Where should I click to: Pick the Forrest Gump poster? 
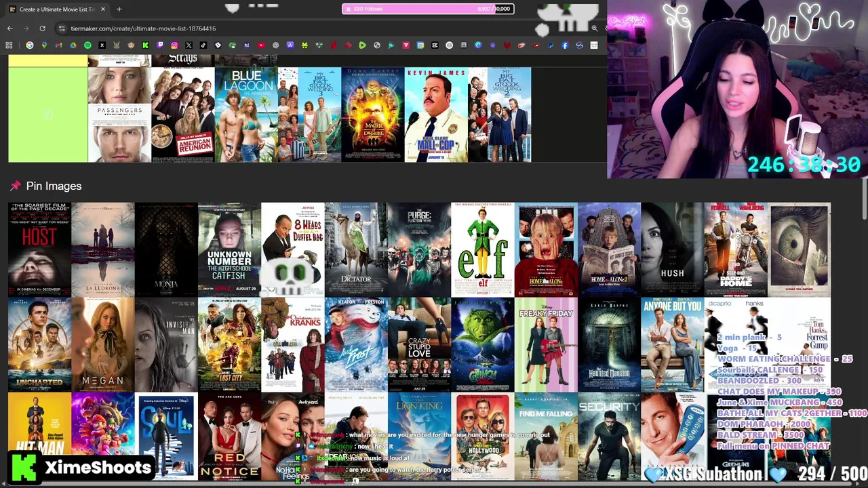pos(799,344)
